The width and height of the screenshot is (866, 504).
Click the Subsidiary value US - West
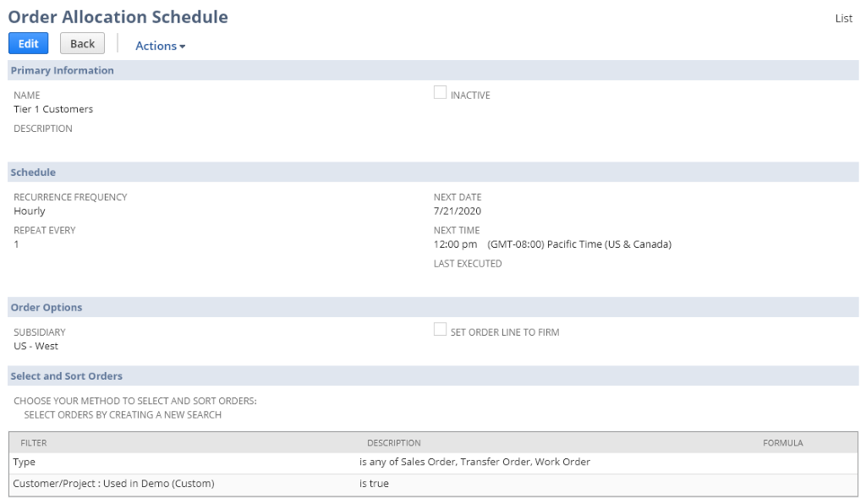tap(35, 345)
